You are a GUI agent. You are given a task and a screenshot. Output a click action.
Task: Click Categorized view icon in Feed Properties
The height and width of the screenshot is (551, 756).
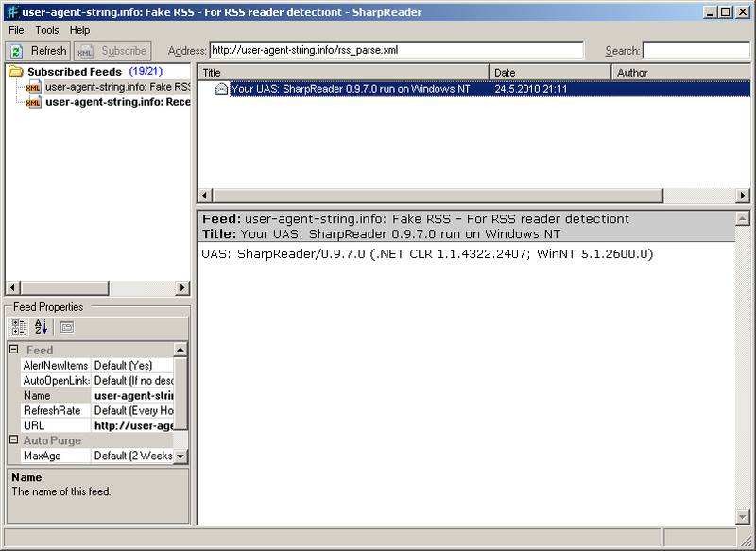[18, 327]
